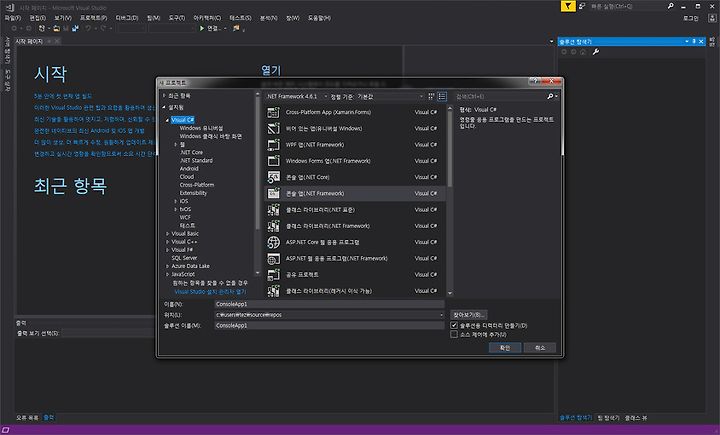Open the feedback icon beside the notification flag

click(582, 6)
